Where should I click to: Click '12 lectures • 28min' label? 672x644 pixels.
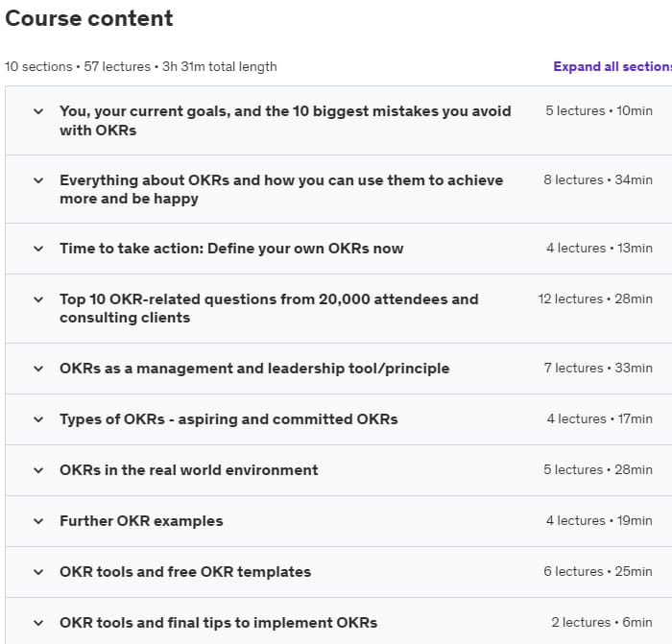[x=595, y=299]
